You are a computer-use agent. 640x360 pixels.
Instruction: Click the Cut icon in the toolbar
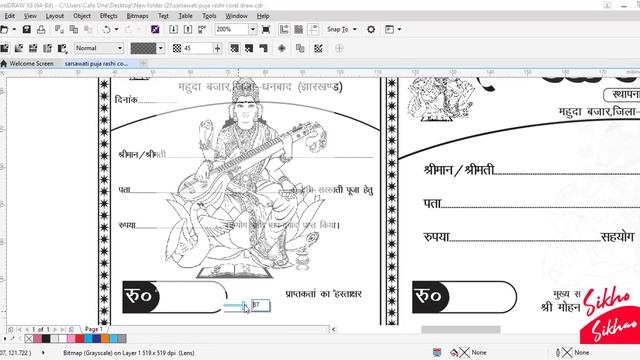point(59,29)
